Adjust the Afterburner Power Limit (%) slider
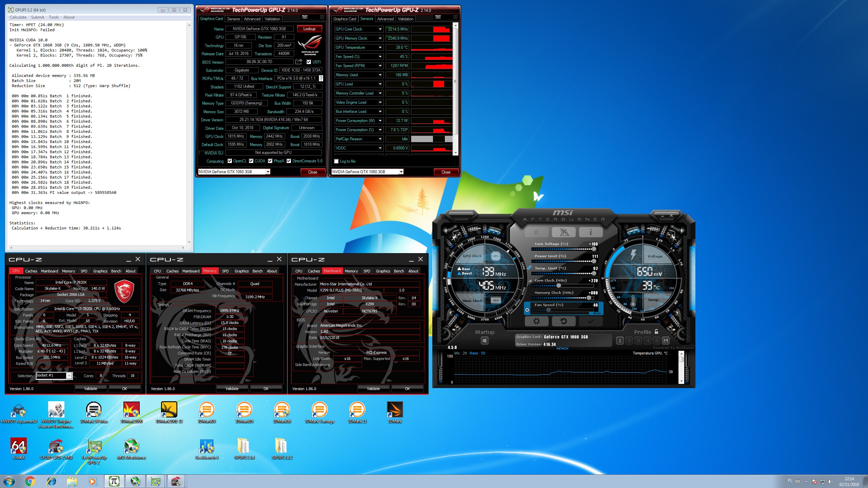This screenshot has width=868, height=488. [564, 261]
